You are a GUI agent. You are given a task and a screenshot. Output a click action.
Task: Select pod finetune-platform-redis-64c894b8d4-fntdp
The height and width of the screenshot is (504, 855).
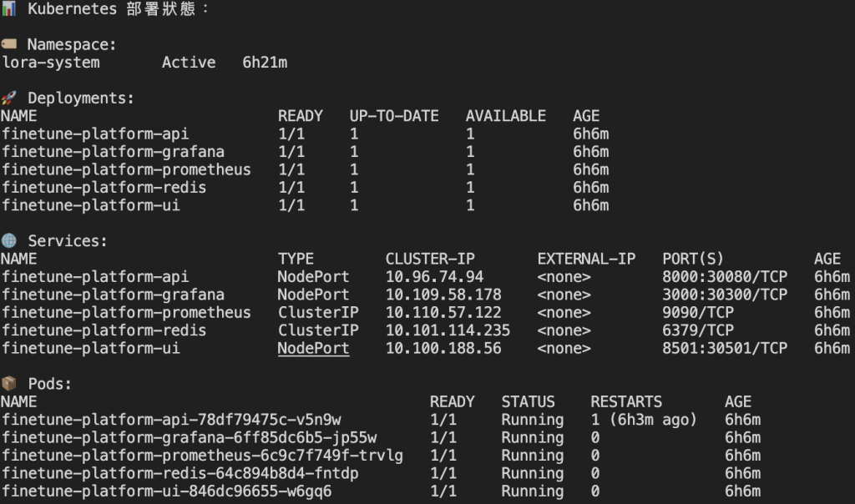tap(180, 473)
